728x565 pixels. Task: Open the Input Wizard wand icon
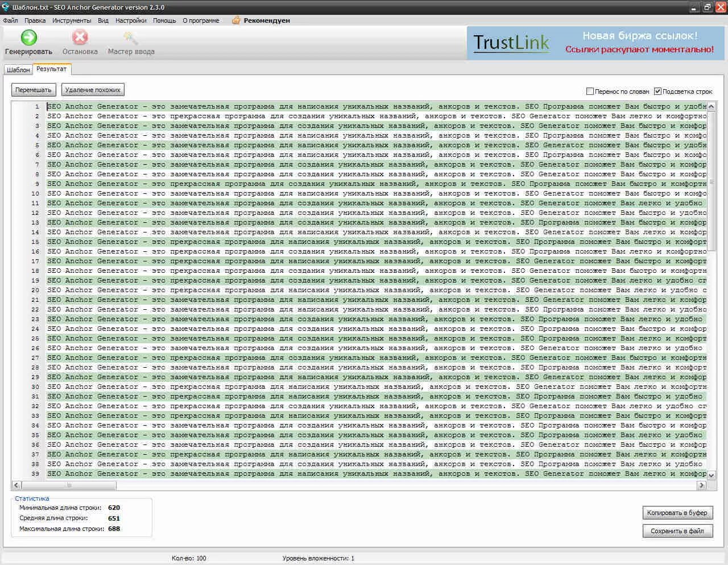(131, 38)
